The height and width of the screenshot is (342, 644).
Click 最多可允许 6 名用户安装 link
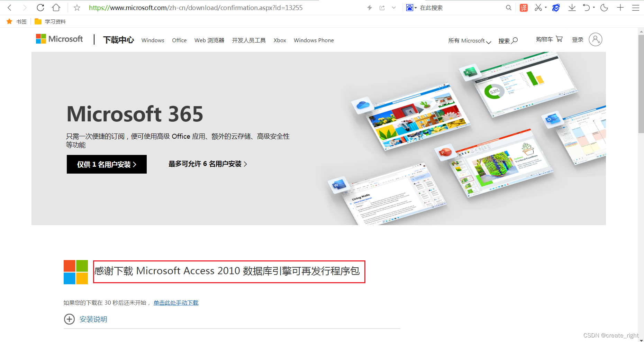(x=208, y=164)
